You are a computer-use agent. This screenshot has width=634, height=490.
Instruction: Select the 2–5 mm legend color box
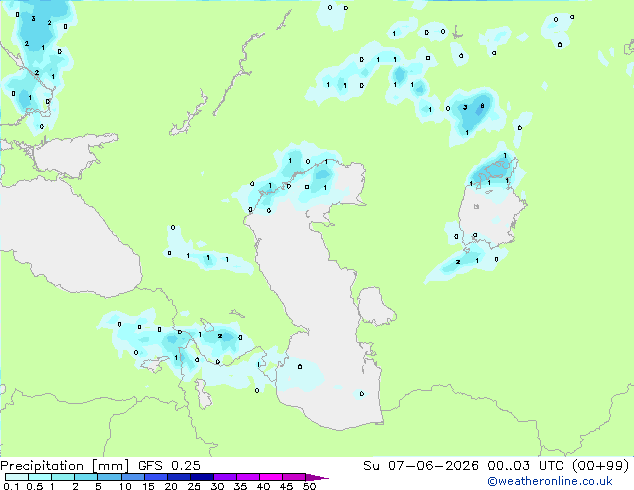(x=86, y=477)
